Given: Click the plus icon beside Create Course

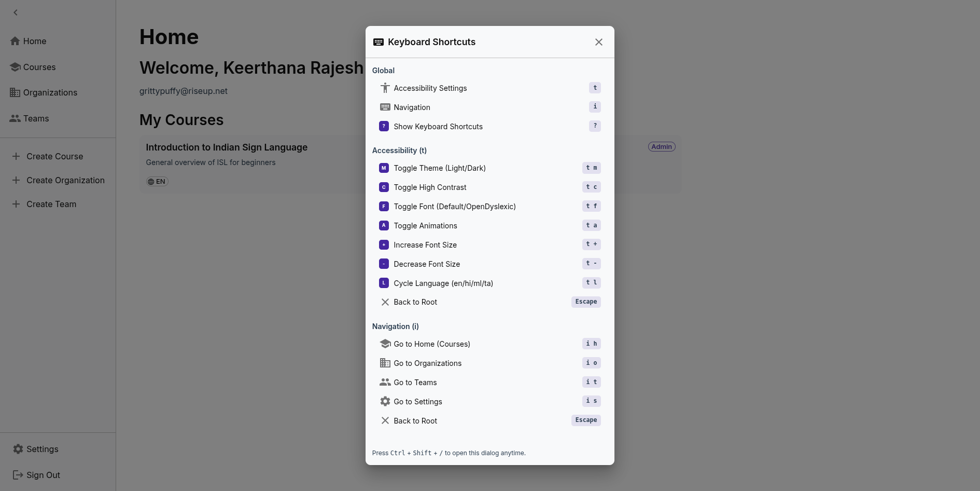Looking at the screenshot, I should [x=16, y=156].
